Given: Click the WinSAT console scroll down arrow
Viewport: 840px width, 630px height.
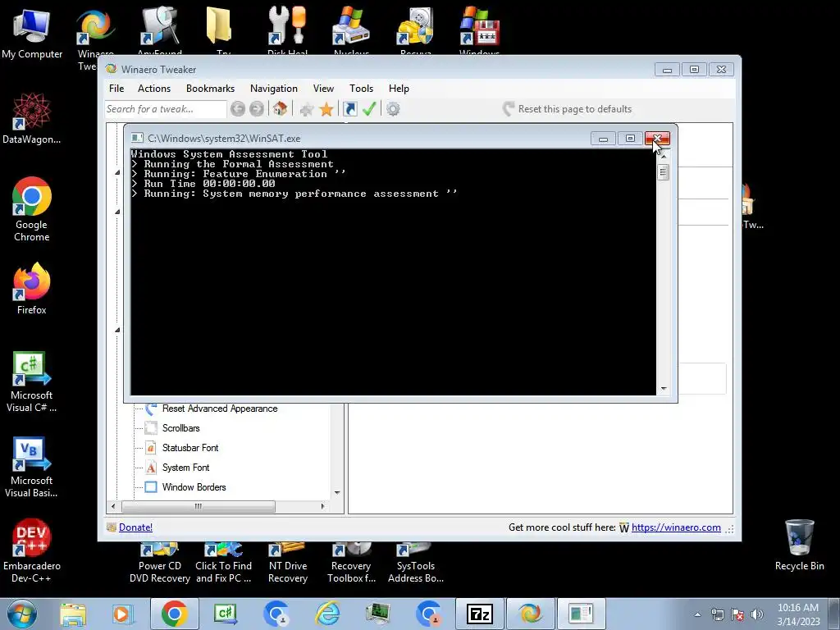Looking at the screenshot, I should [x=664, y=389].
